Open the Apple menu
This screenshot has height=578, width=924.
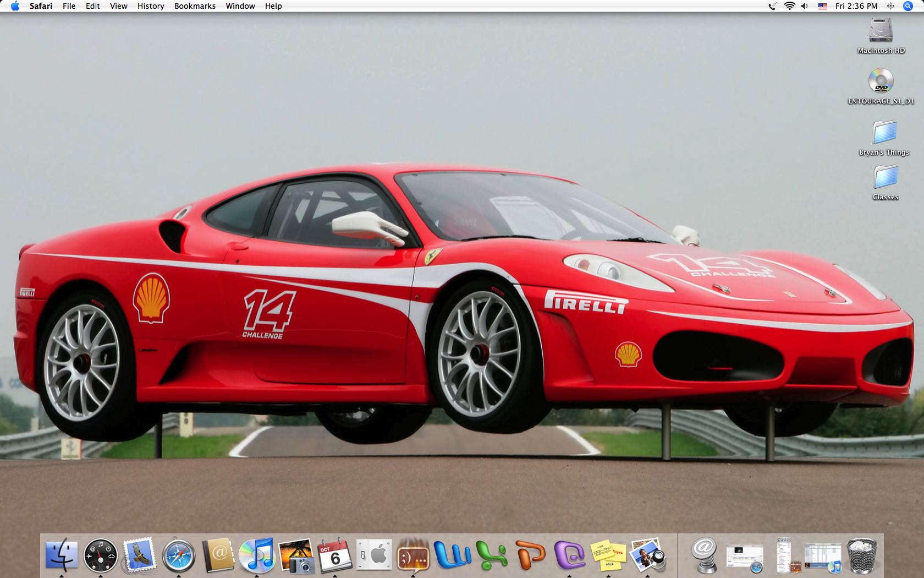(15, 6)
